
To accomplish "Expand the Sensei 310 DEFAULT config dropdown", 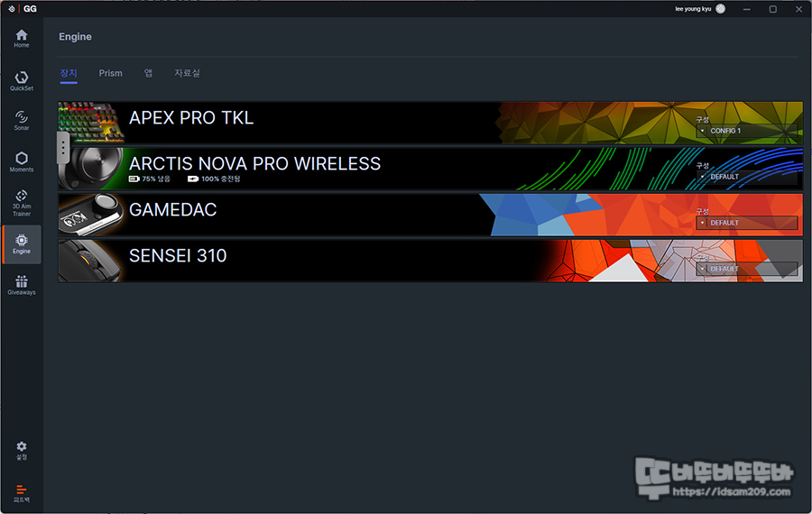I will [746, 269].
